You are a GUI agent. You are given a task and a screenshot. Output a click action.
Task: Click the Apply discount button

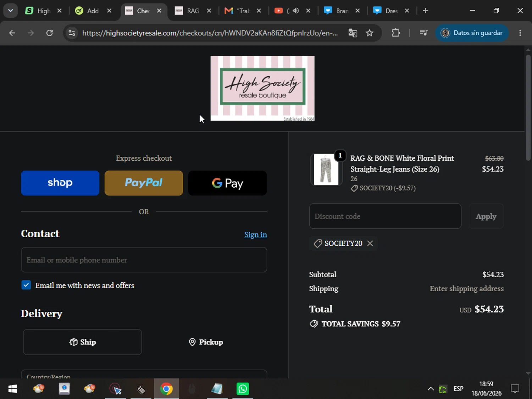point(486,216)
